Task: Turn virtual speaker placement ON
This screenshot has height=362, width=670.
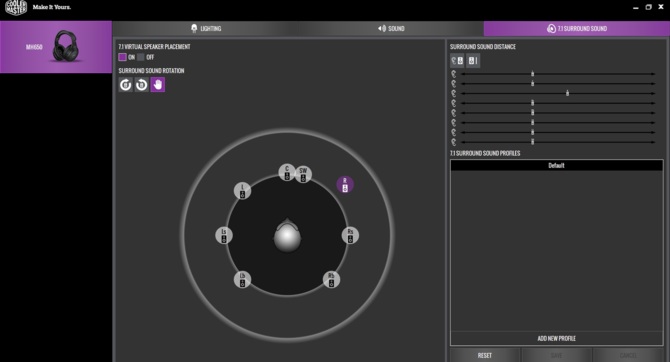Action: tap(123, 57)
